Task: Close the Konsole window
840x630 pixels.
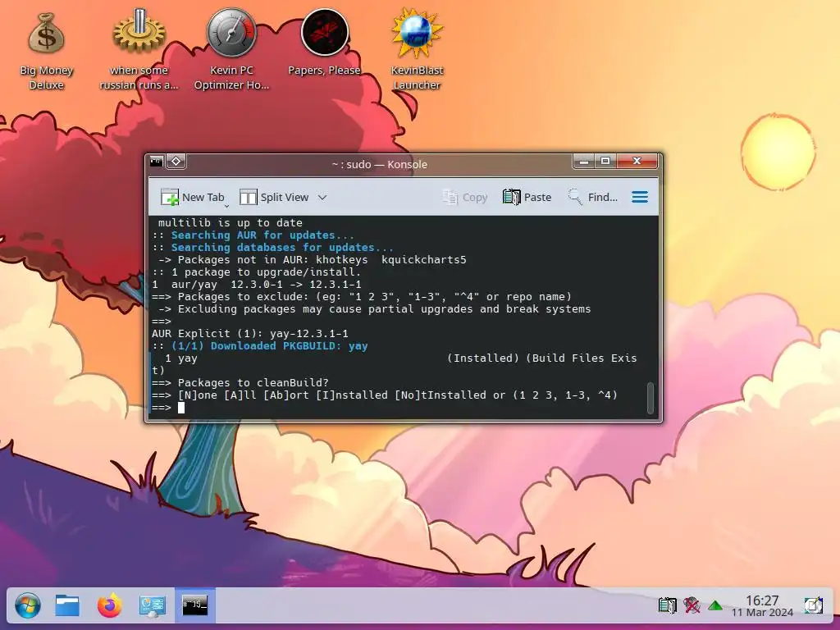Action: (x=637, y=161)
